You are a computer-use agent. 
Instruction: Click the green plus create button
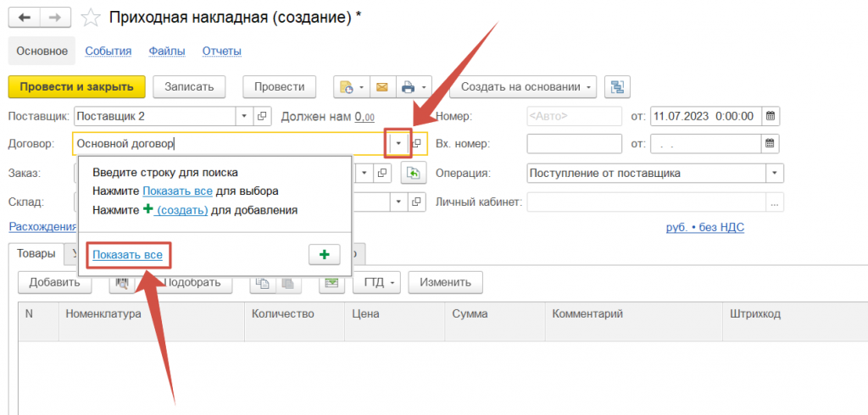(x=324, y=255)
